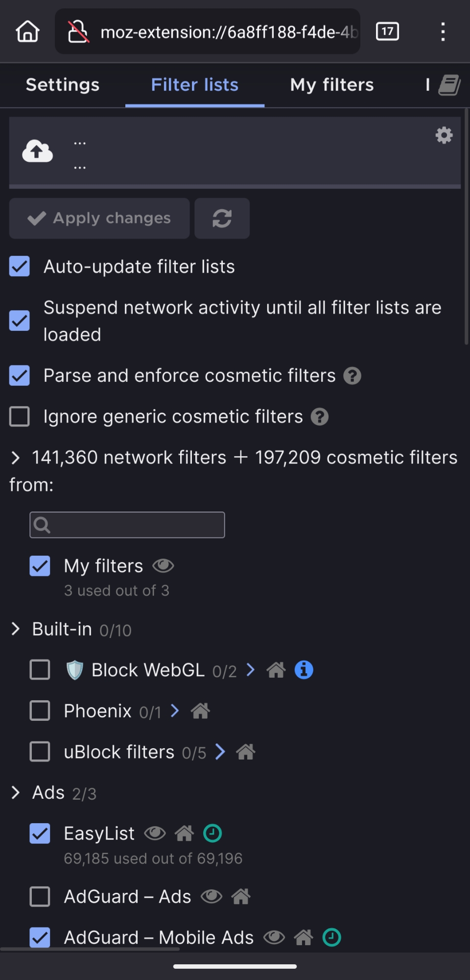Viewport: 470px width, 980px height.
Task: Enable Ignore generic cosmetic filters
Action: [x=20, y=416]
